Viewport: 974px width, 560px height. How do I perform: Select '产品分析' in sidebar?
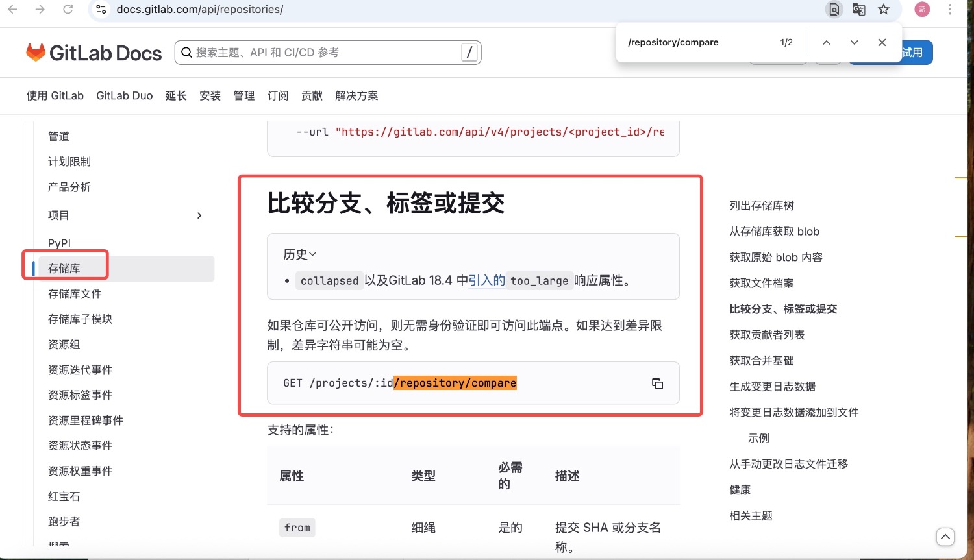tap(69, 187)
